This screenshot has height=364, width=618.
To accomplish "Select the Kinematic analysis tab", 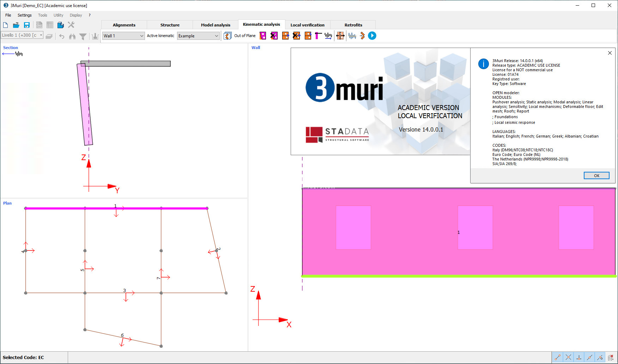I will [x=261, y=24].
